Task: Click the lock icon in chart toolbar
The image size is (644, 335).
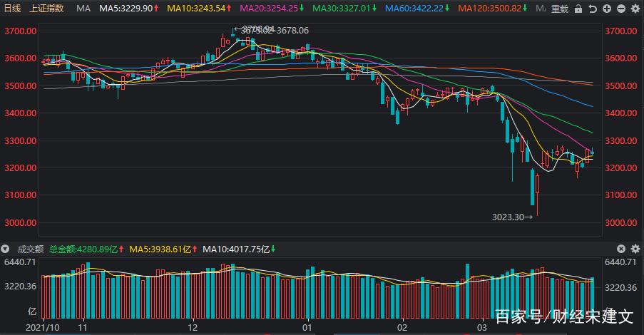Action: point(578,9)
